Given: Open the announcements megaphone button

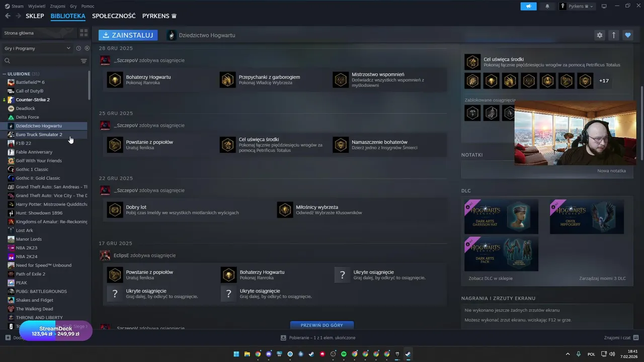Looking at the screenshot, I should click(x=528, y=6).
